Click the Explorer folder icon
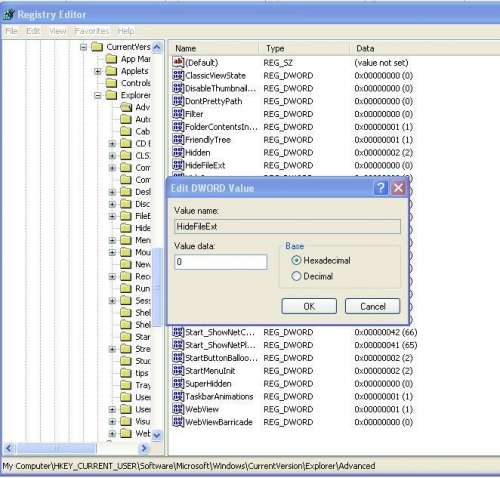The width and height of the screenshot is (500, 478). coord(111,95)
